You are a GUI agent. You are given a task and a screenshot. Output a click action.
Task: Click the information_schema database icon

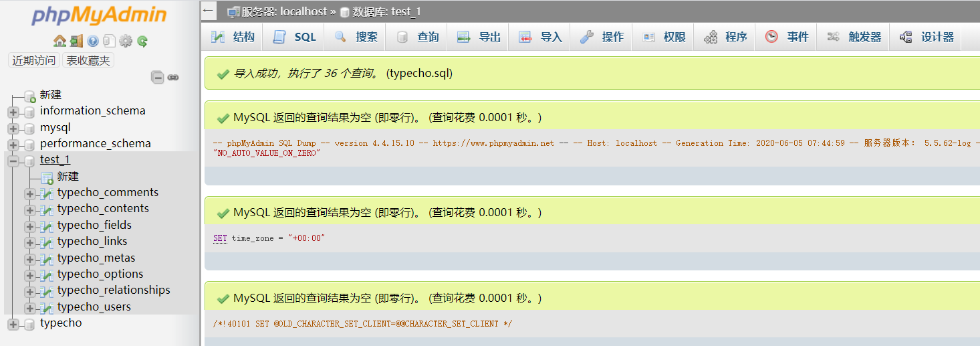tap(29, 112)
